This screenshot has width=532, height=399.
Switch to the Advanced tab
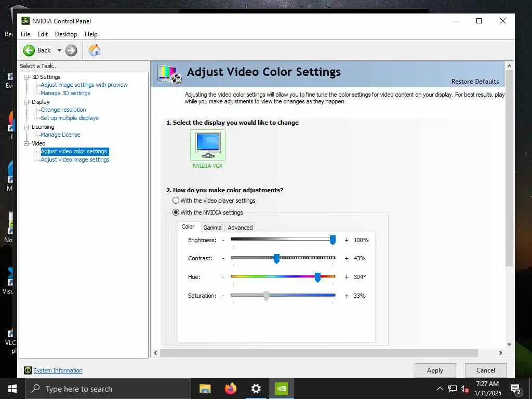(x=240, y=228)
